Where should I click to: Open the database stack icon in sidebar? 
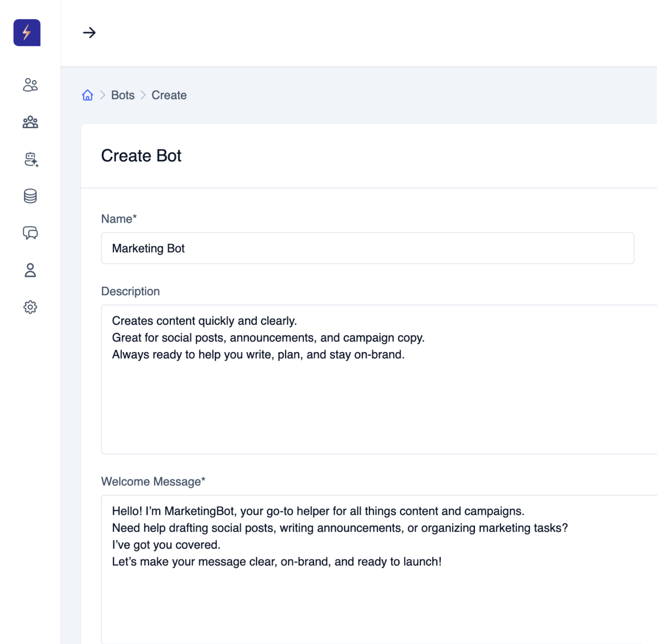pos(30,196)
